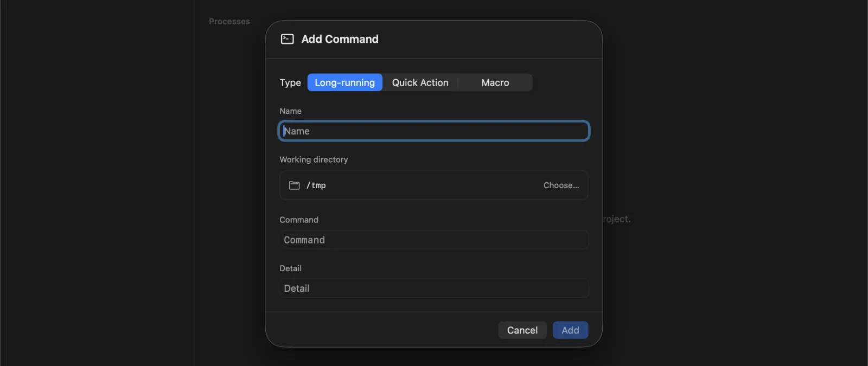Screen dimensions: 868x366
Task: Choose the Macro command type
Action: coord(495,82)
